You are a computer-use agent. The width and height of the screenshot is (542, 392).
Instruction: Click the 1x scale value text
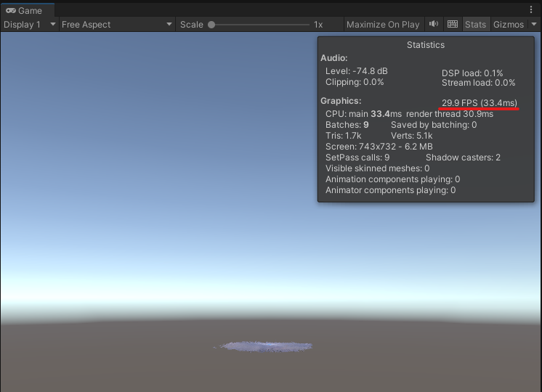[x=318, y=24]
